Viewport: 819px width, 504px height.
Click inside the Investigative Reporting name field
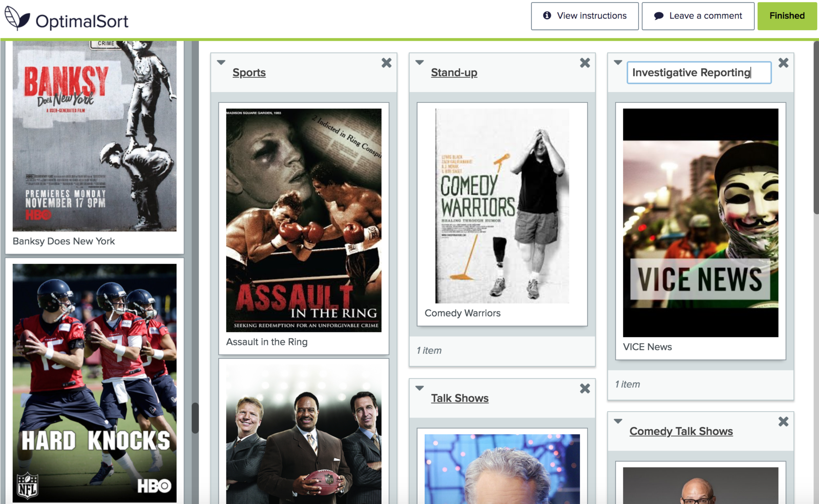(699, 73)
